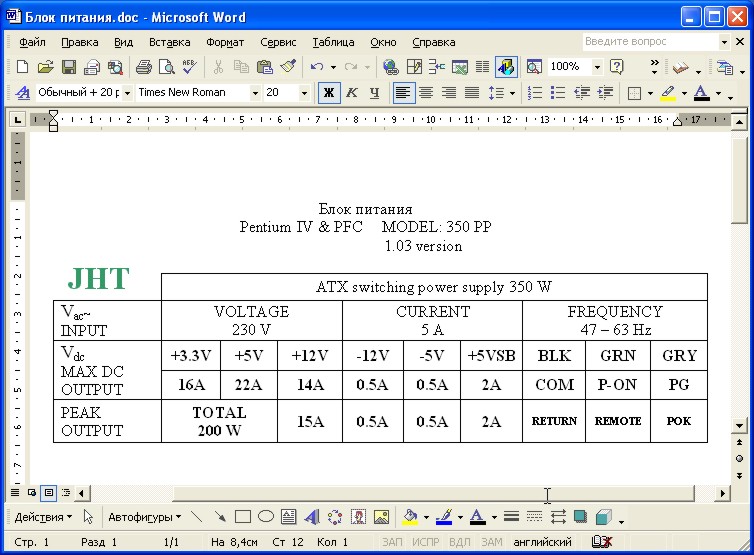The height and width of the screenshot is (555, 754).
Task: Activate the Format Painter brush
Action: (288, 66)
